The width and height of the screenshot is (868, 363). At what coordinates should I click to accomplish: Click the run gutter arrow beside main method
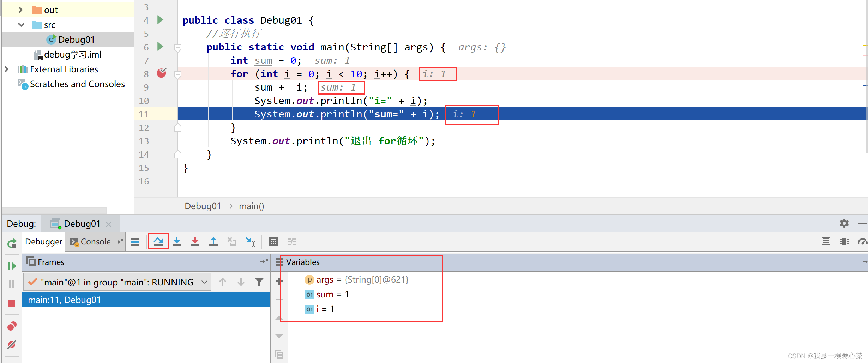160,47
